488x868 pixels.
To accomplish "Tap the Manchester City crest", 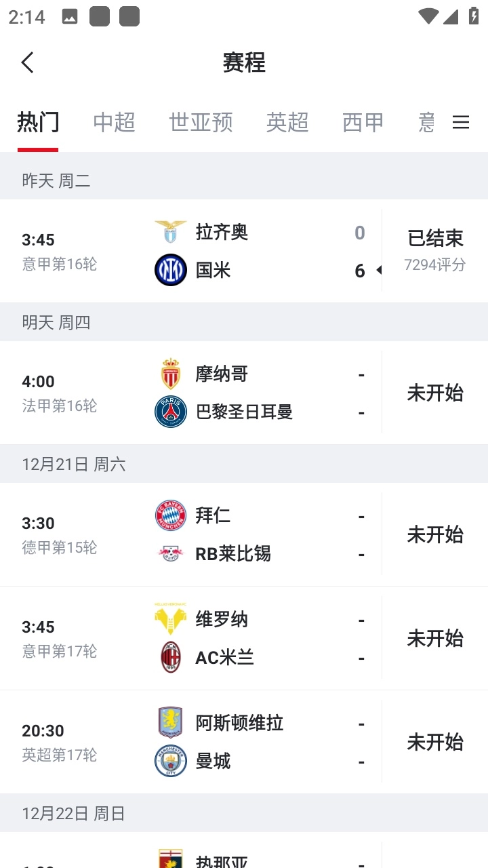I will click(x=171, y=761).
